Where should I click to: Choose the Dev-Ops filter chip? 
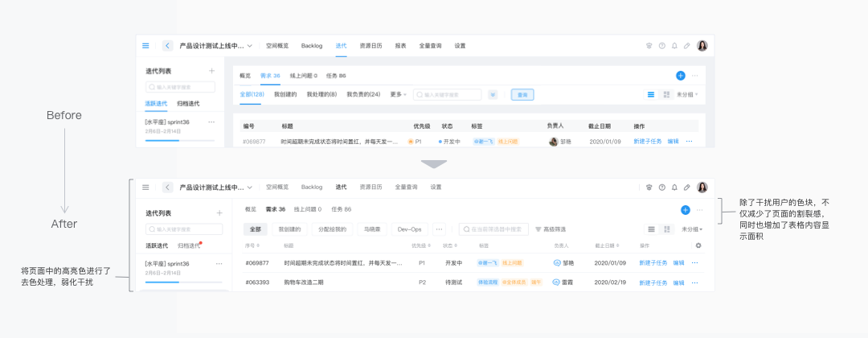click(x=410, y=229)
